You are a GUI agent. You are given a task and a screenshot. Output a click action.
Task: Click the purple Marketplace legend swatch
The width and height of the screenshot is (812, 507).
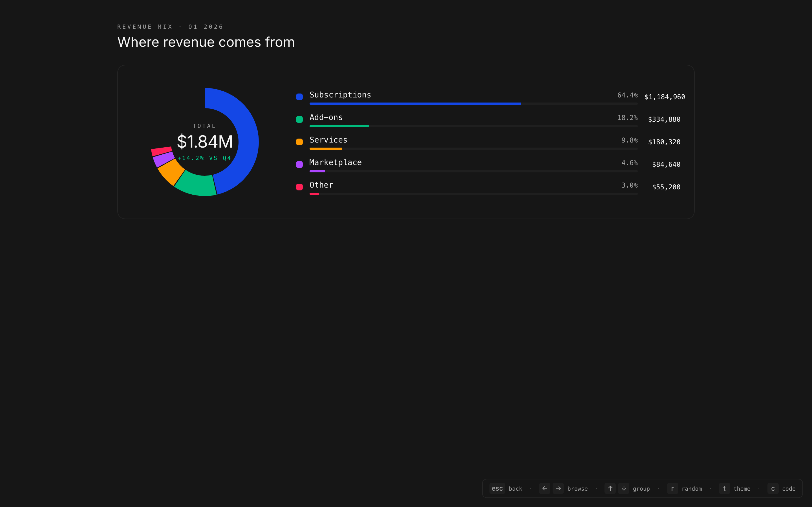299,164
